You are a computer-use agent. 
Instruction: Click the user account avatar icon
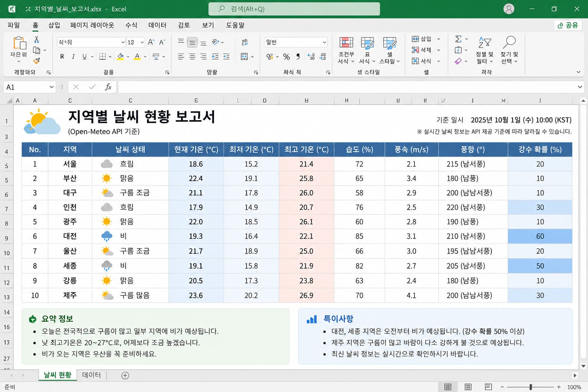(x=509, y=9)
